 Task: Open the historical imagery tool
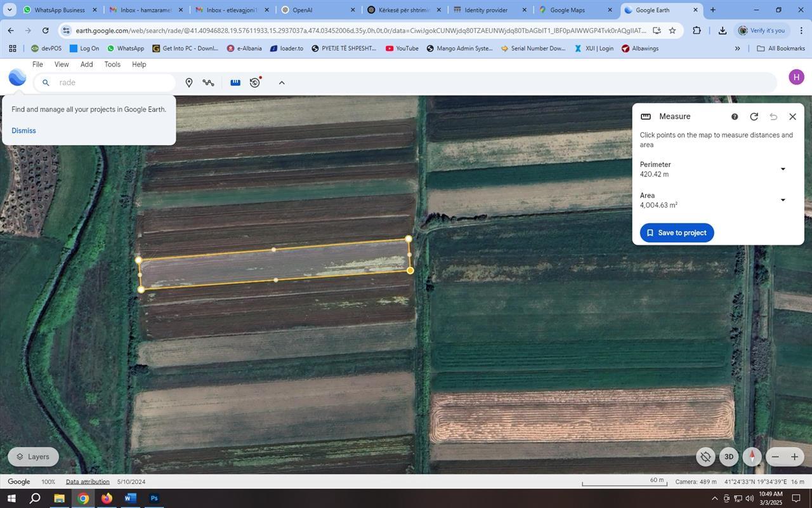(255, 83)
